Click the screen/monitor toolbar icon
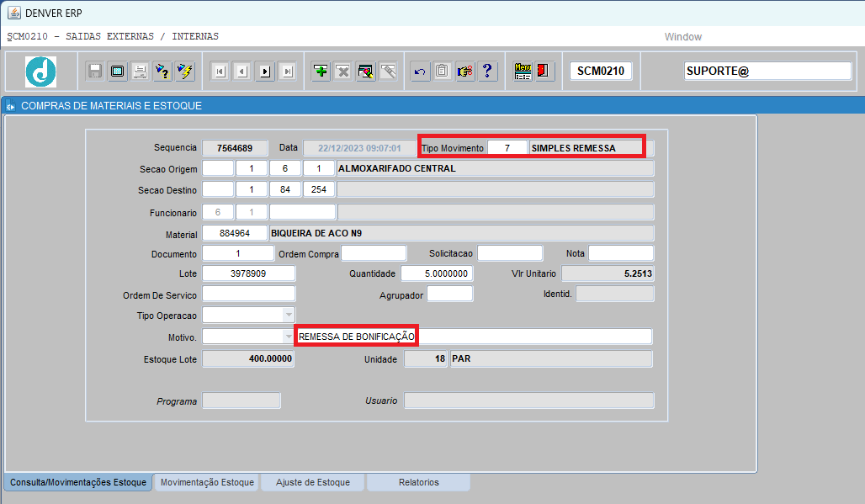The width and height of the screenshot is (865, 504). pyautogui.click(x=118, y=72)
